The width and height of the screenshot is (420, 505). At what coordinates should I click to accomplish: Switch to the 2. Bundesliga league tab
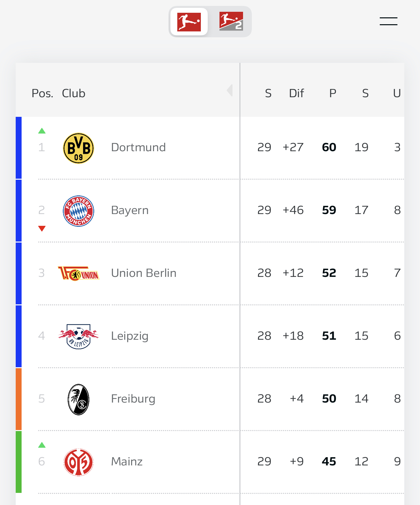tap(231, 22)
